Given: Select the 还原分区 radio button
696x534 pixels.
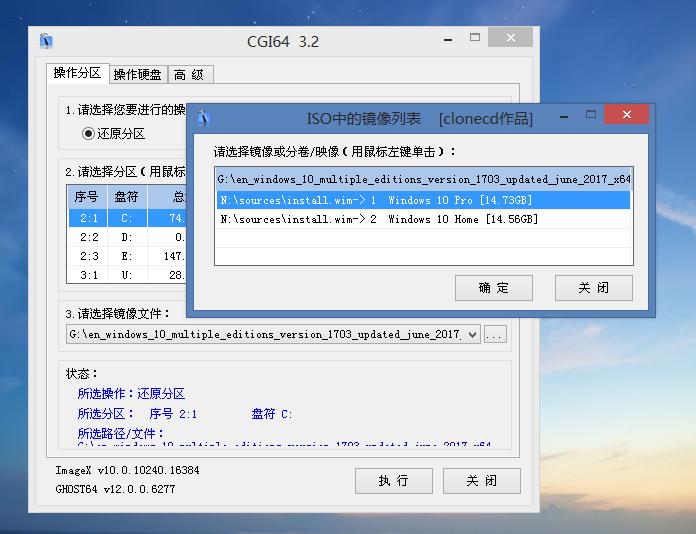Looking at the screenshot, I should (x=88, y=133).
